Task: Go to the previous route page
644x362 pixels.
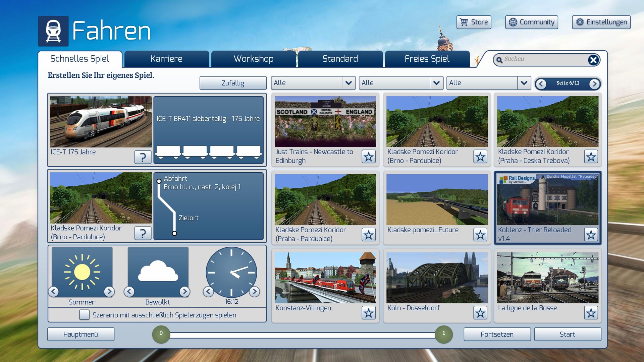Action: [x=541, y=84]
